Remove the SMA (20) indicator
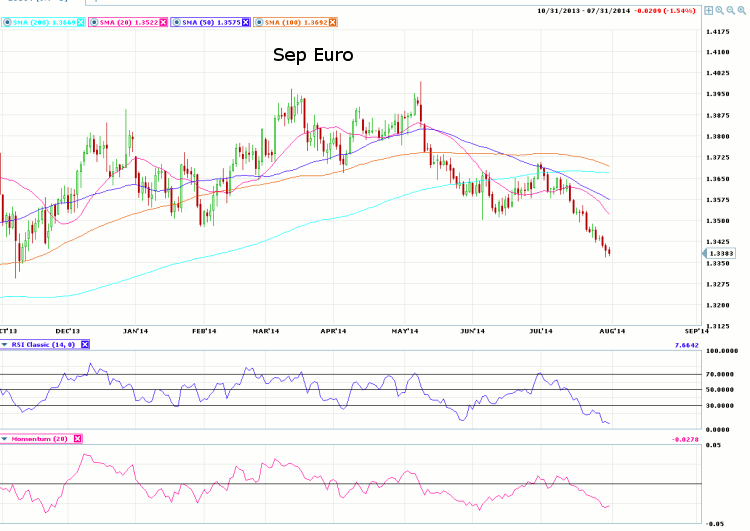 pos(162,21)
